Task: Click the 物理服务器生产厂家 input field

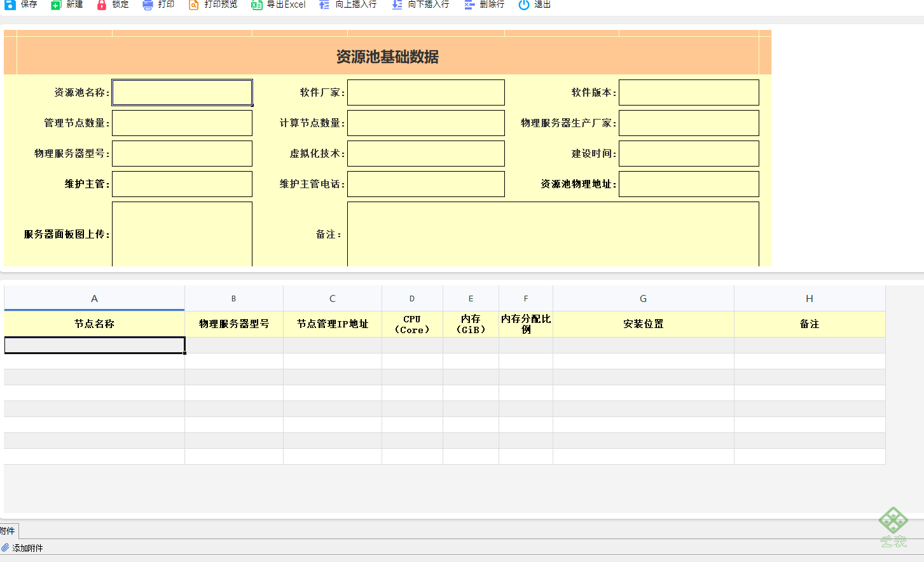Action: click(x=689, y=123)
